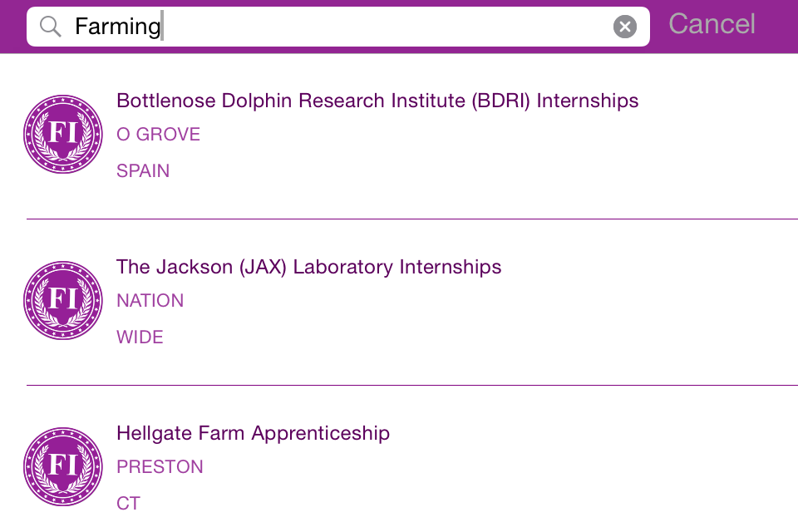Clear the search text with the X button

coord(624,27)
